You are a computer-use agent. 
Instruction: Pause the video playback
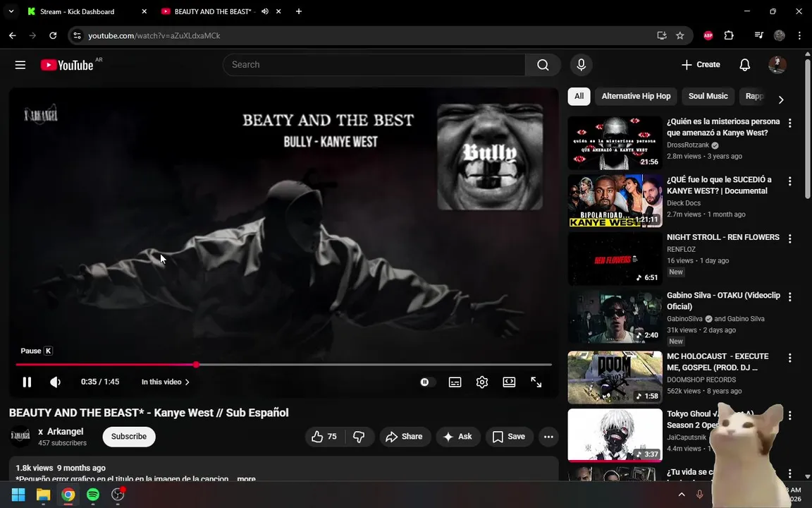pos(27,382)
